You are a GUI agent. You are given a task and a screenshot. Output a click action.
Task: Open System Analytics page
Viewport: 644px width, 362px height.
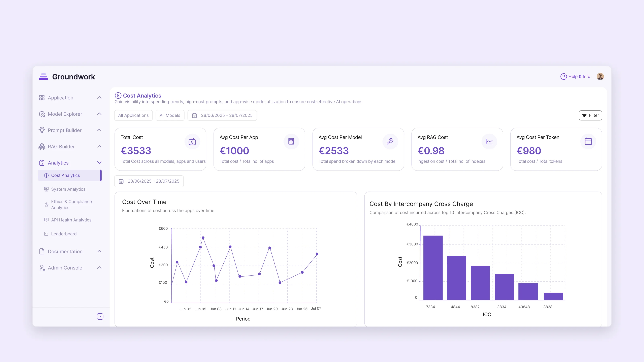[x=68, y=189]
